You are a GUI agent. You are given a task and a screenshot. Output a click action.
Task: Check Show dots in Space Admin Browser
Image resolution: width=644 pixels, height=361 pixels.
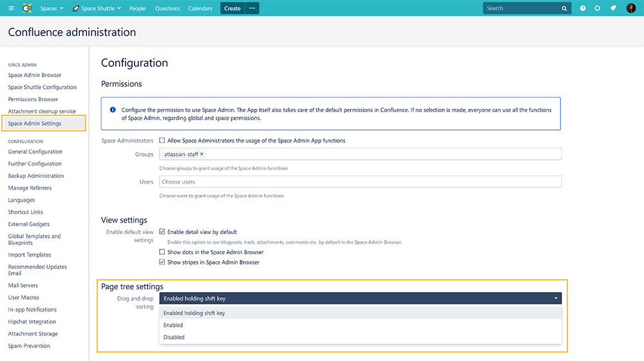click(x=162, y=252)
